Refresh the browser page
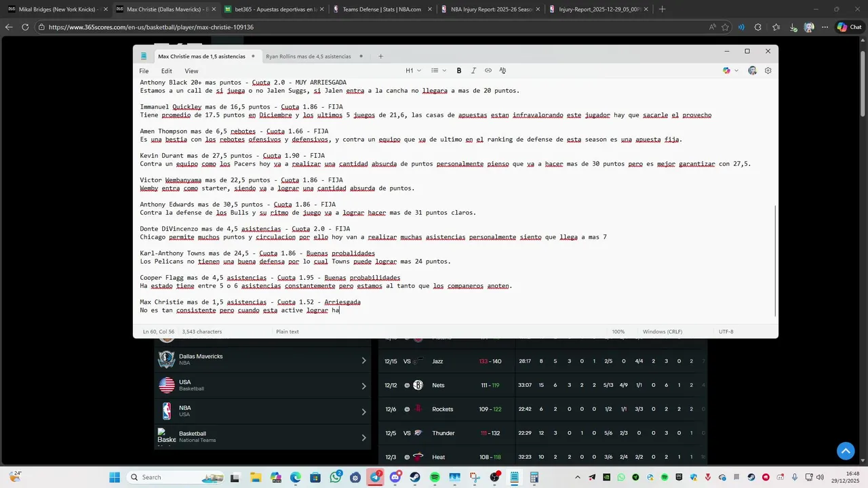 [25, 27]
